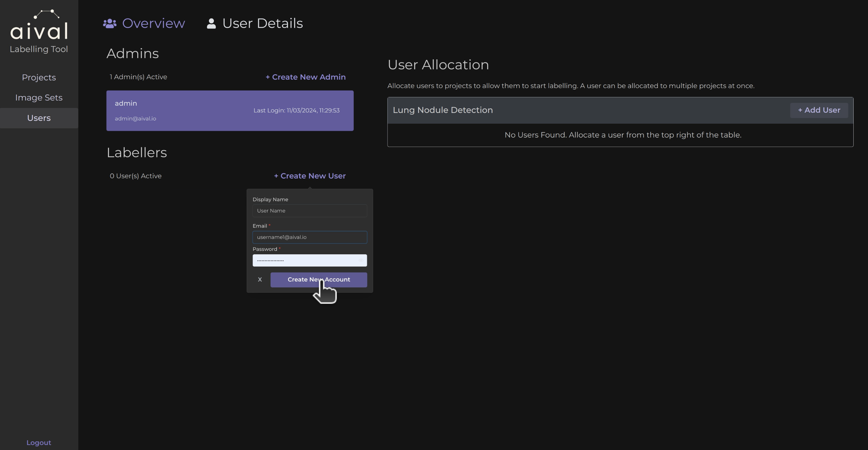The width and height of the screenshot is (868, 450).
Task: Toggle password visibility eye icon
Action: point(361,260)
